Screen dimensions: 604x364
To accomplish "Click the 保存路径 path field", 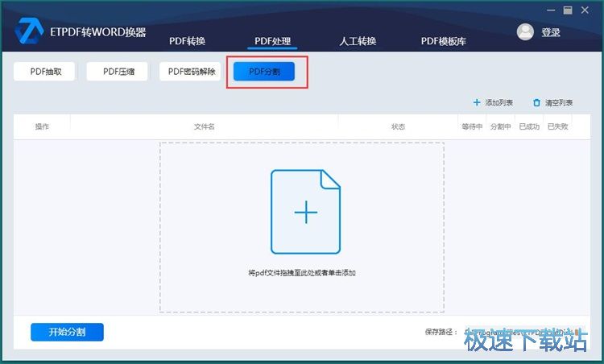I will [524, 332].
